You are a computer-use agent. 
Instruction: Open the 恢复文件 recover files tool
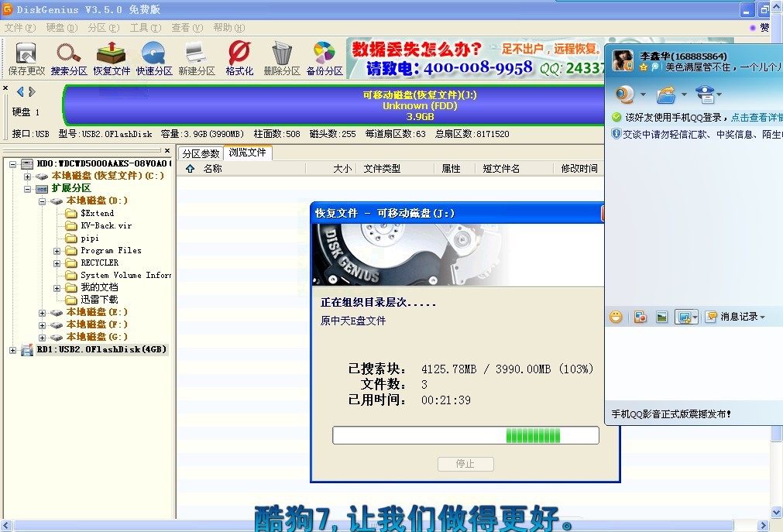(x=112, y=58)
